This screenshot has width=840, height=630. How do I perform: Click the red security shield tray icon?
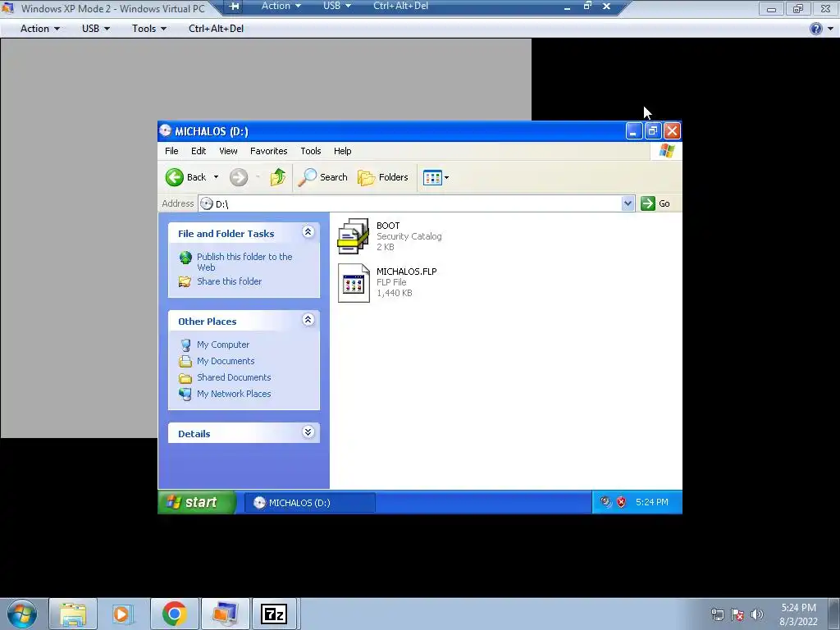tap(622, 502)
